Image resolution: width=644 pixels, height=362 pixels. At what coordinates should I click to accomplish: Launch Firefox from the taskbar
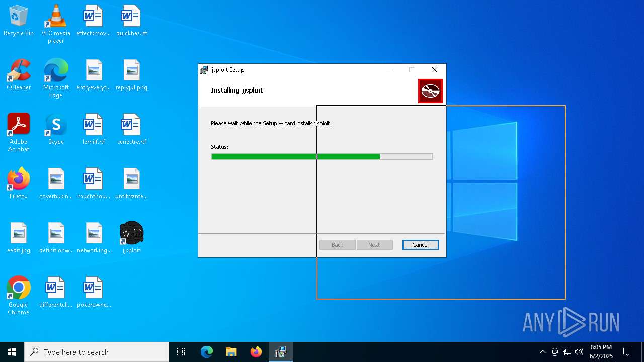pos(256,352)
